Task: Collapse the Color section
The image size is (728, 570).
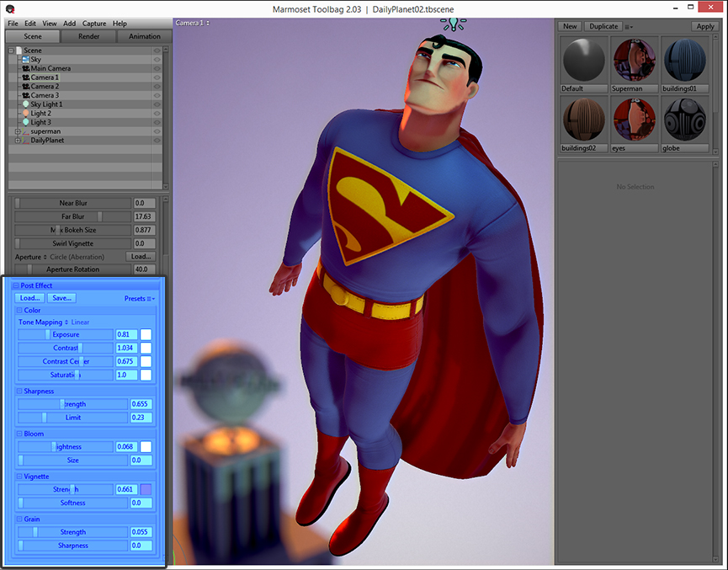Action: click(19, 311)
